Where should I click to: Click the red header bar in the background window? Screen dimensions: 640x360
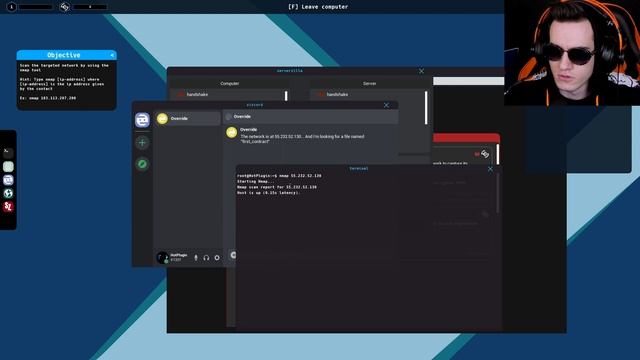click(x=466, y=138)
